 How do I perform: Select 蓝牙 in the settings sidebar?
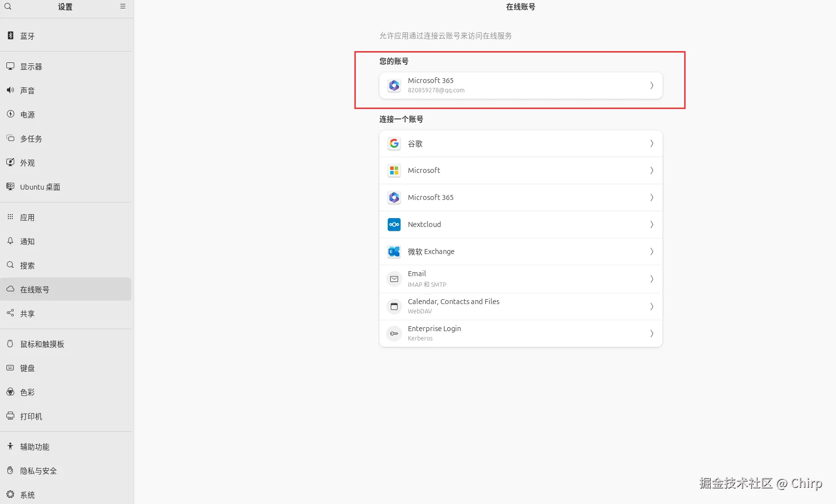coord(66,36)
